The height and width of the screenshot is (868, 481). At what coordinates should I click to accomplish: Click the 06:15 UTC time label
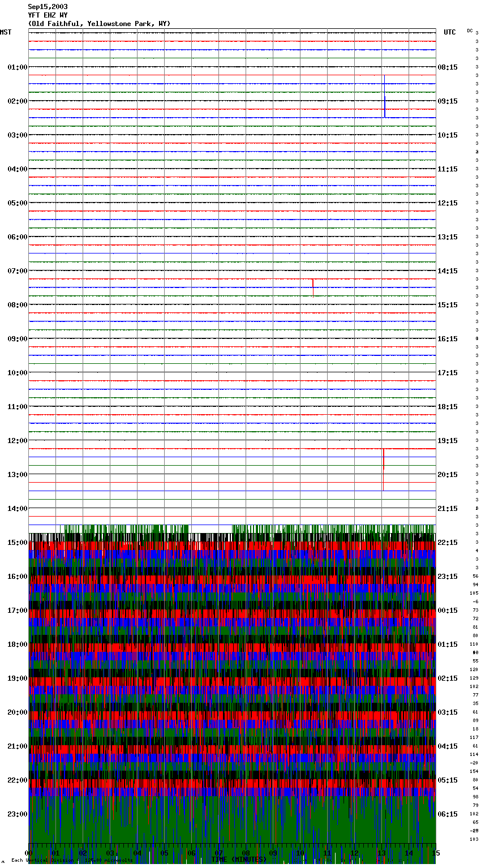click(448, 814)
